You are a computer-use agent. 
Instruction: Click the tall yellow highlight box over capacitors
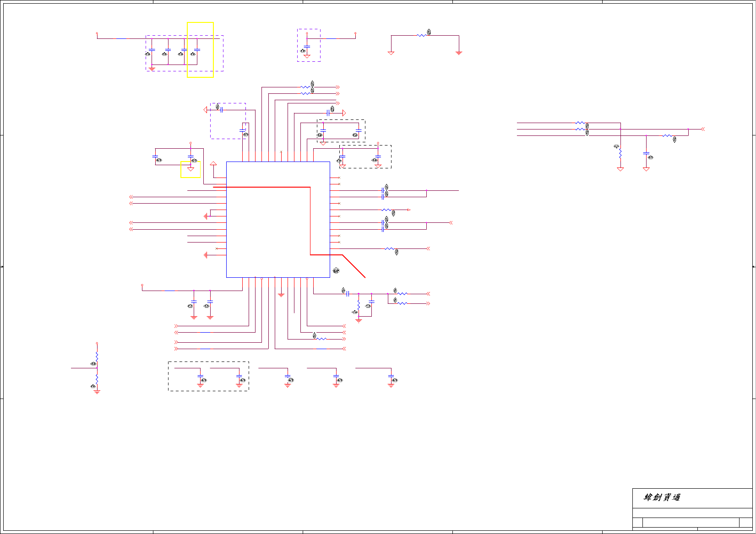click(x=201, y=50)
